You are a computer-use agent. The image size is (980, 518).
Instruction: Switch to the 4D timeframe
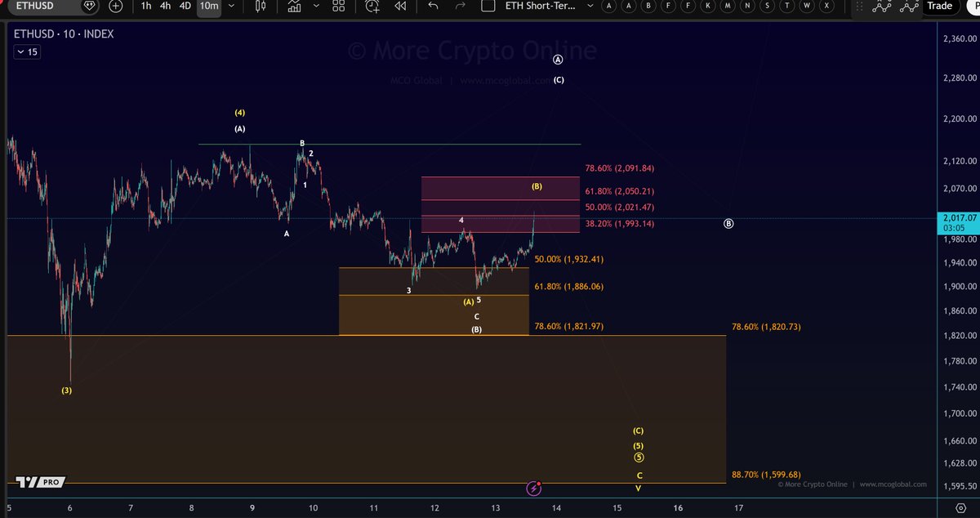[x=185, y=6]
